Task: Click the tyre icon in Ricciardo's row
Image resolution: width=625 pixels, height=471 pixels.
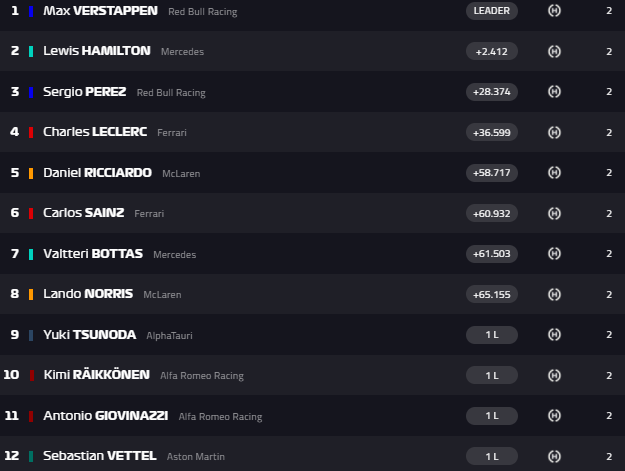Action: click(555, 173)
